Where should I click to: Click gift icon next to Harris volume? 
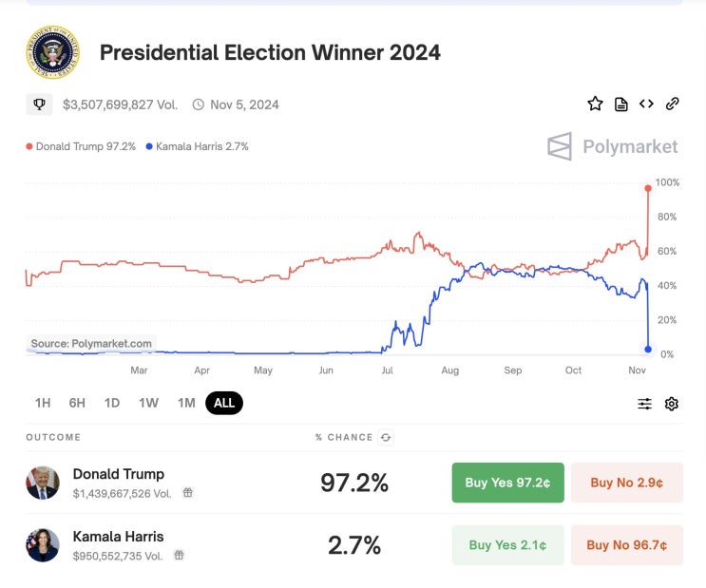click(x=179, y=555)
